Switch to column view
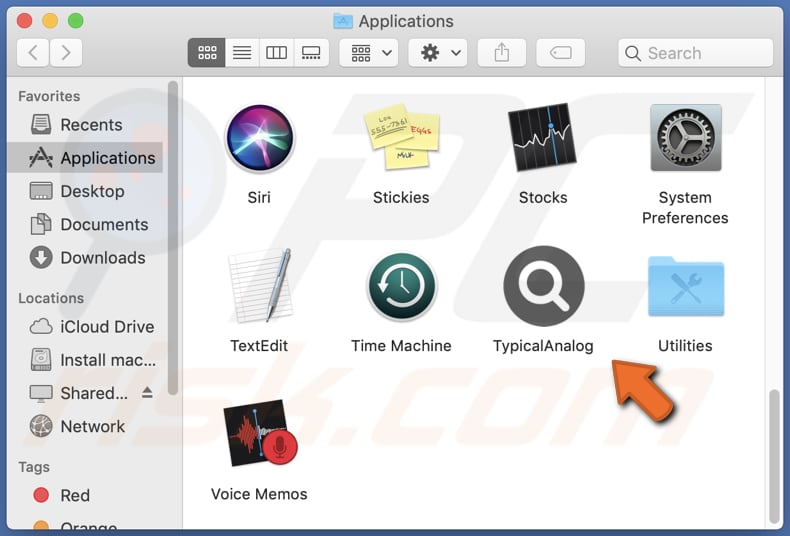 tap(276, 52)
